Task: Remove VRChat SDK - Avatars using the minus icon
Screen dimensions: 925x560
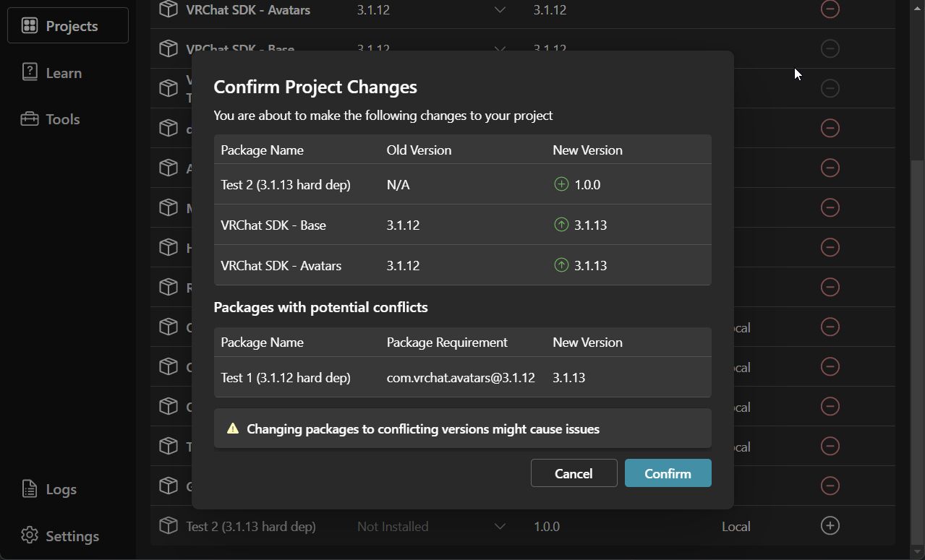Action: coord(830,9)
